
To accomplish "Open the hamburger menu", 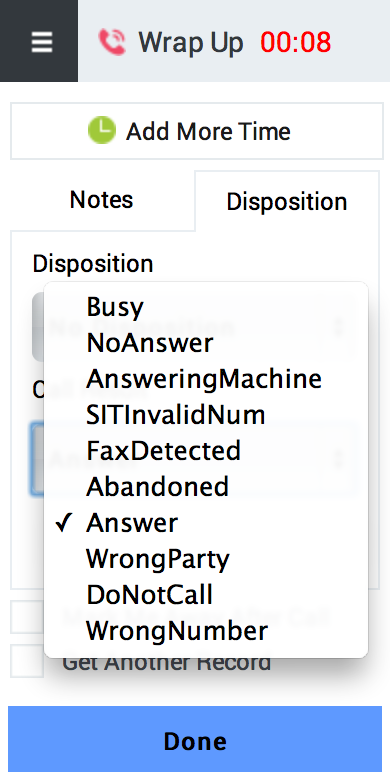I will [x=42, y=42].
